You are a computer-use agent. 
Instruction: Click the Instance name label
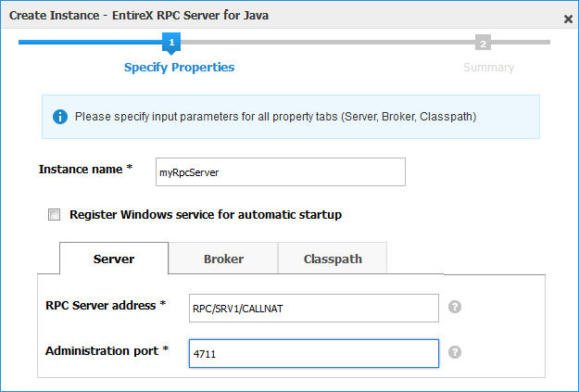[85, 169]
